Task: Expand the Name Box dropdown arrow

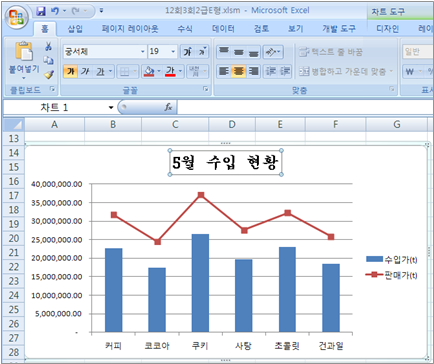Action: [x=111, y=107]
